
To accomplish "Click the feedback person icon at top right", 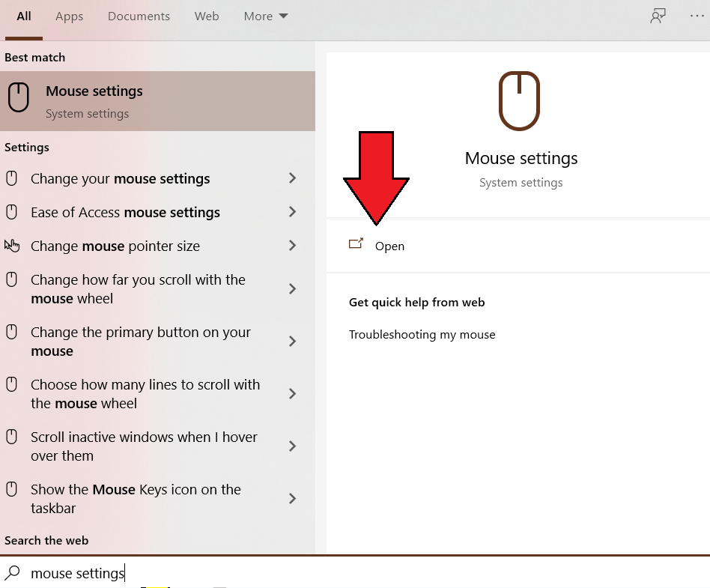I will [x=658, y=16].
